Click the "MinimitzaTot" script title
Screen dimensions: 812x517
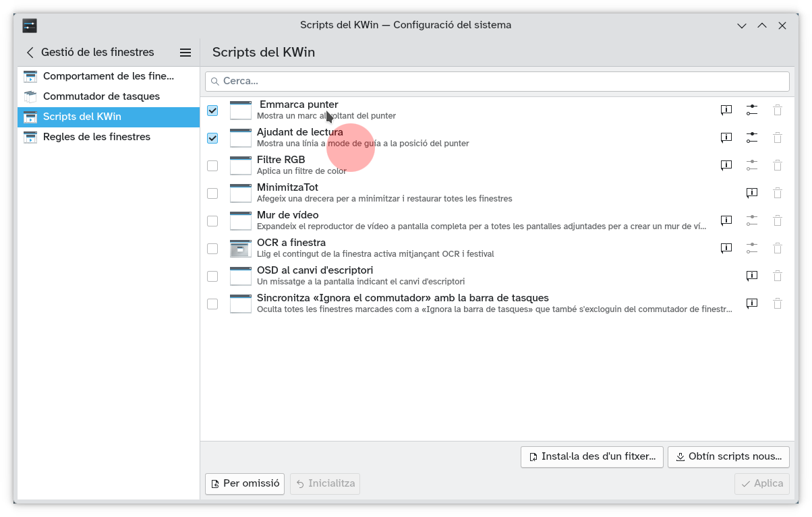(287, 187)
